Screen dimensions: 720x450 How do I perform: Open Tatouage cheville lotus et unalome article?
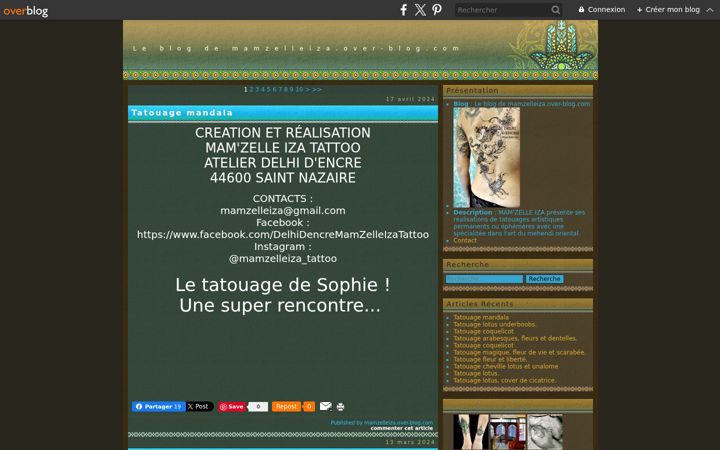pos(506,366)
